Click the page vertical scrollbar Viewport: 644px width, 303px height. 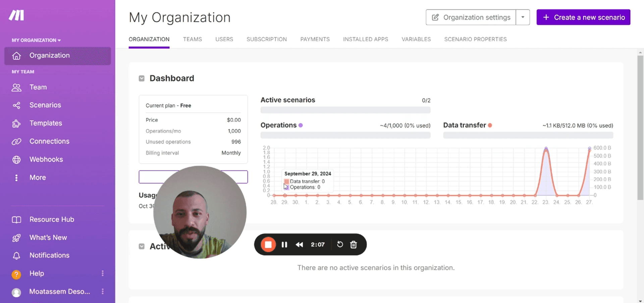tap(640, 128)
